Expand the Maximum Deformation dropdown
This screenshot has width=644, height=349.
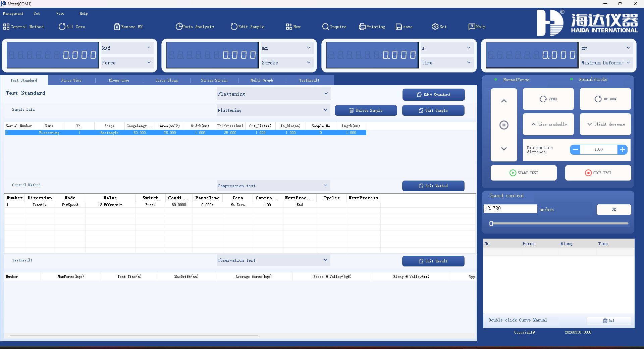[606, 63]
